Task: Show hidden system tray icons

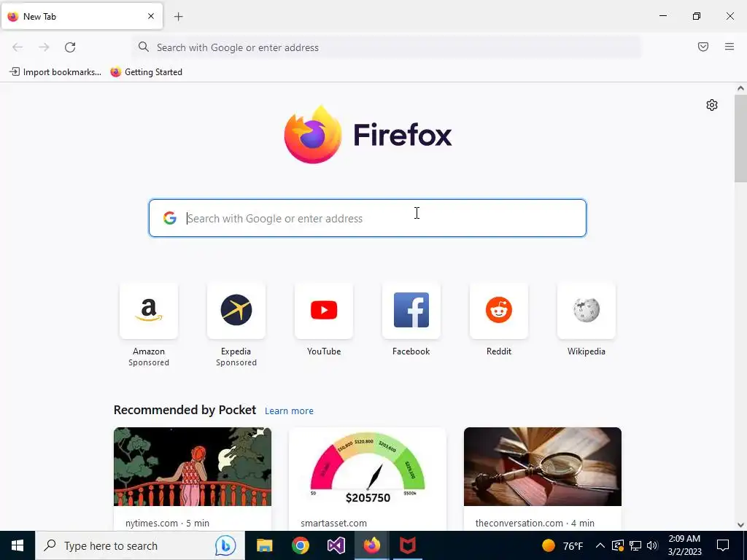Action: point(600,545)
